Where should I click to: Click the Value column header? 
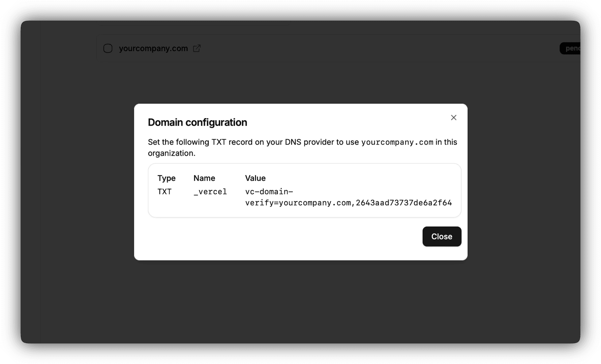[x=255, y=178]
